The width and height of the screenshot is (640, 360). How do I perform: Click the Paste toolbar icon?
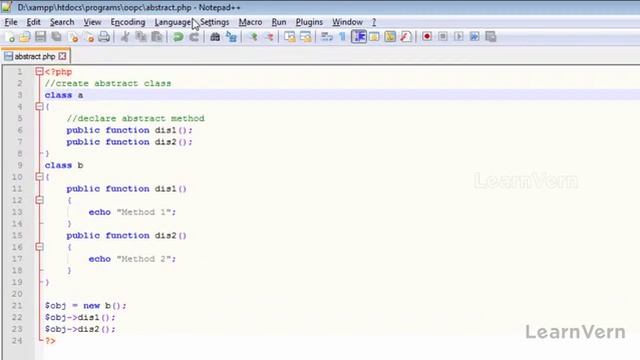tap(157, 37)
